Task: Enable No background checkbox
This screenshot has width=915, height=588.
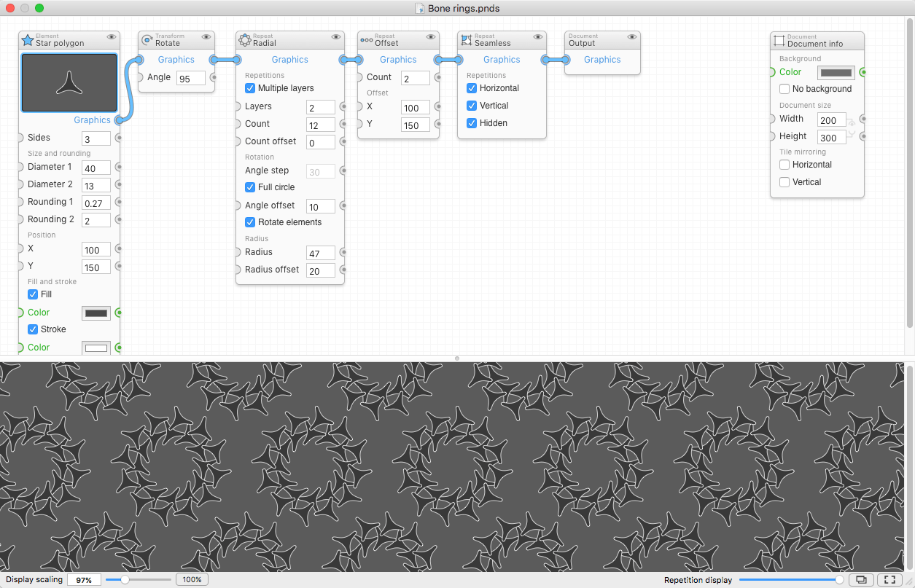Action: coord(784,89)
